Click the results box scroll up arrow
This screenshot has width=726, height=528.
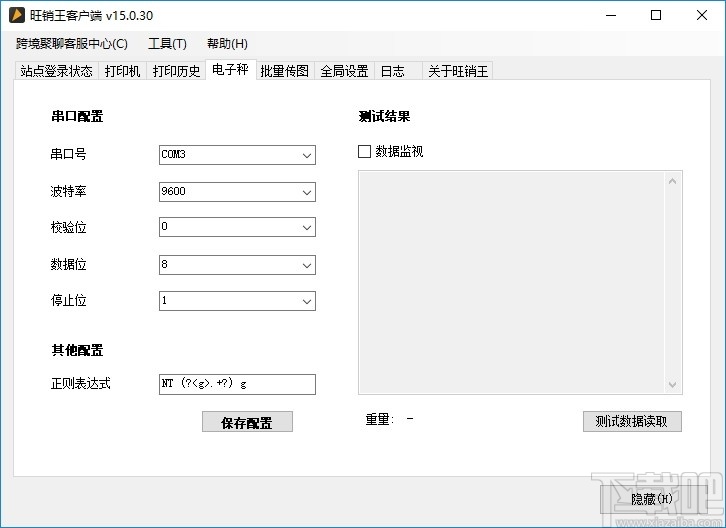(673, 181)
